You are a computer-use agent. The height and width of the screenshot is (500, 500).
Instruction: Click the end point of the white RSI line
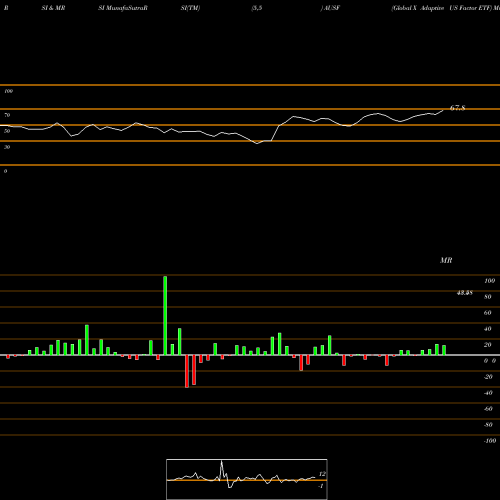tap(443, 110)
